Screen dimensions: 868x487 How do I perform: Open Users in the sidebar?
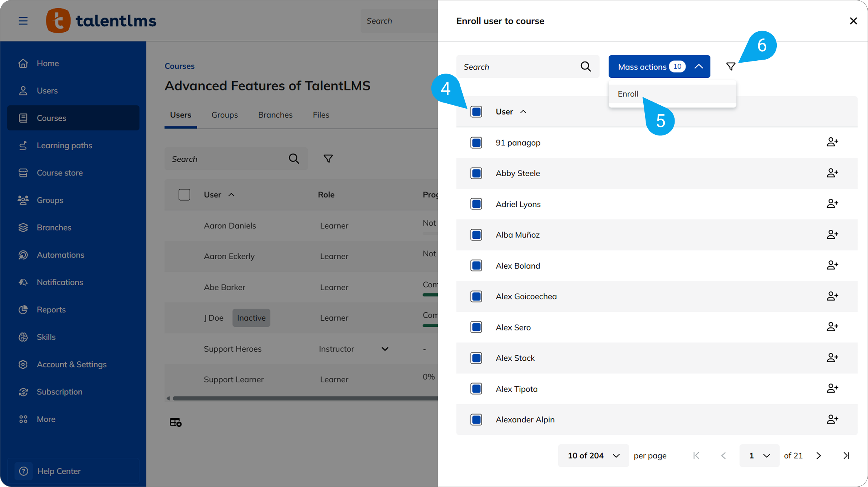click(x=73, y=91)
